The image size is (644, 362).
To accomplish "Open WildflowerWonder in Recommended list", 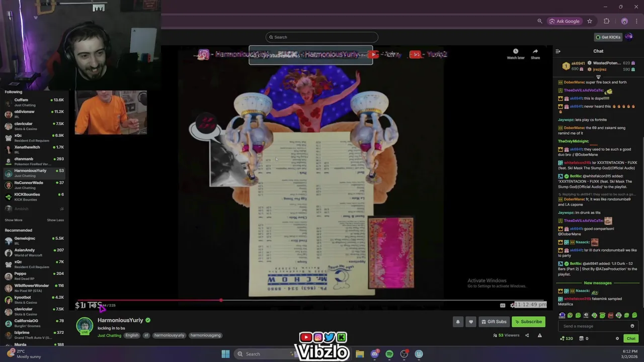I will (x=34, y=288).
